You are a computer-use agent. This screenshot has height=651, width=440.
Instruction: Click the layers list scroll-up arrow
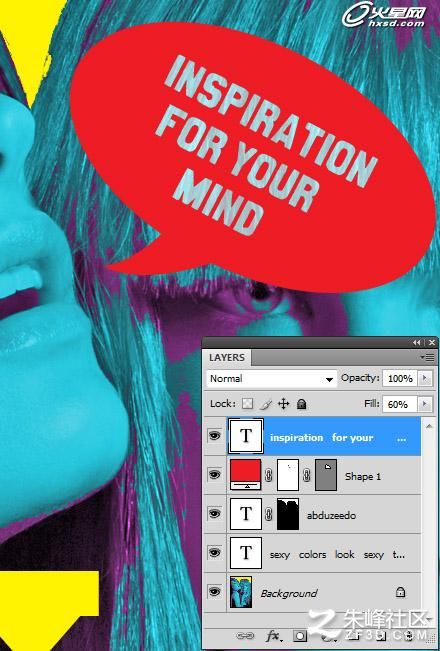tap(430, 426)
